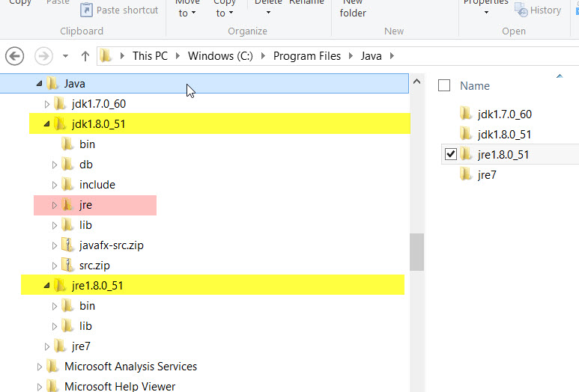Expand javafx-src.zip tree node

pos(55,245)
